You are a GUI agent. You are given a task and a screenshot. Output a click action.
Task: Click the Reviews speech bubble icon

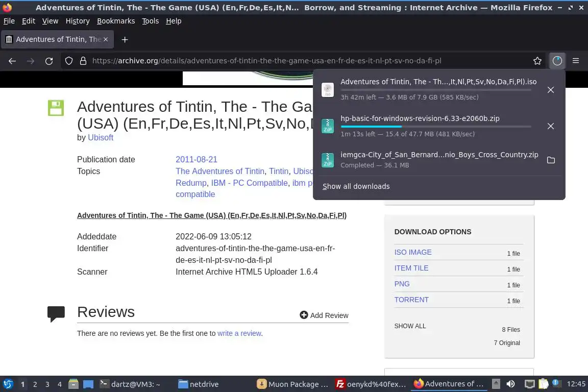[56, 314]
